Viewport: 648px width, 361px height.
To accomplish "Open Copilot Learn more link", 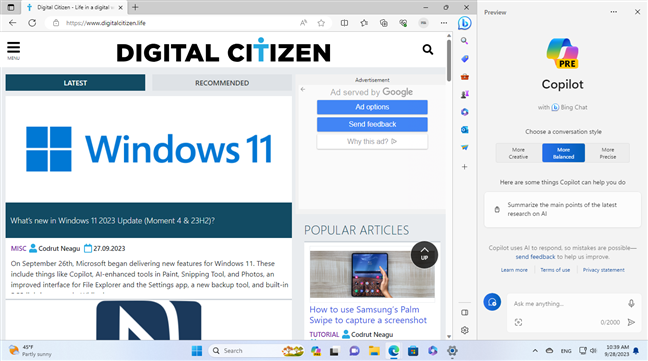I will [514, 270].
